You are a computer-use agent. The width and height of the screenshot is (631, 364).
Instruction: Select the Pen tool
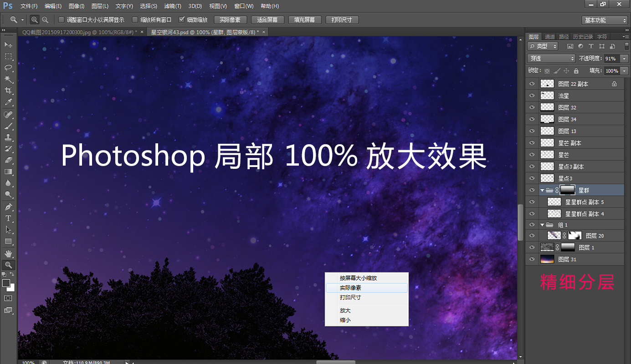click(x=8, y=207)
